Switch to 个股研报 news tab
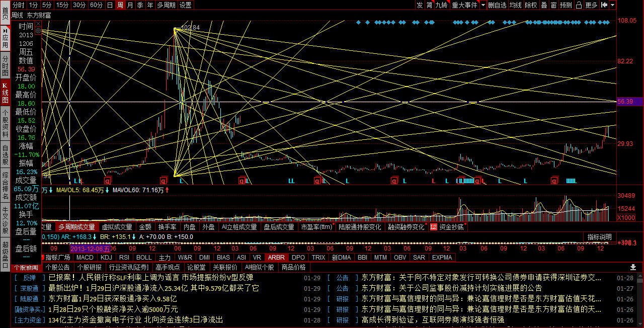Screen dimensions: 644x328 point(90,267)
